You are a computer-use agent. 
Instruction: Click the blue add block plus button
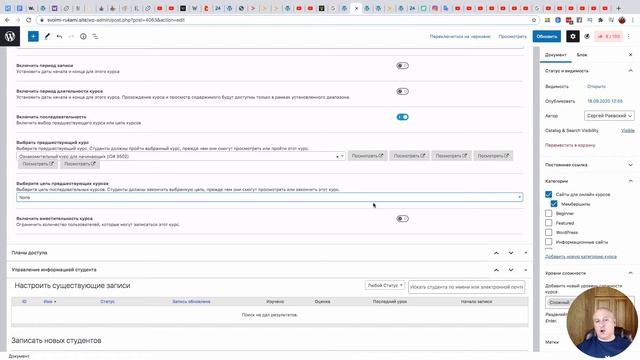(33, 36)
